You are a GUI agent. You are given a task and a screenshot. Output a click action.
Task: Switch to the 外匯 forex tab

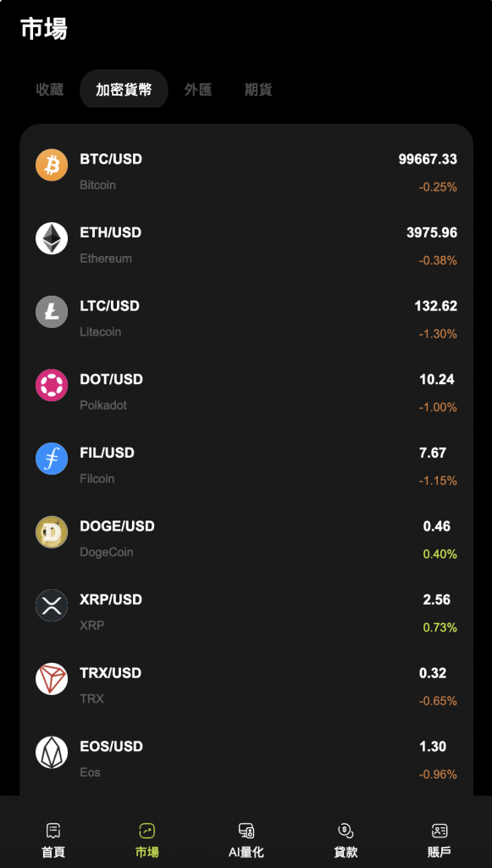198,89
